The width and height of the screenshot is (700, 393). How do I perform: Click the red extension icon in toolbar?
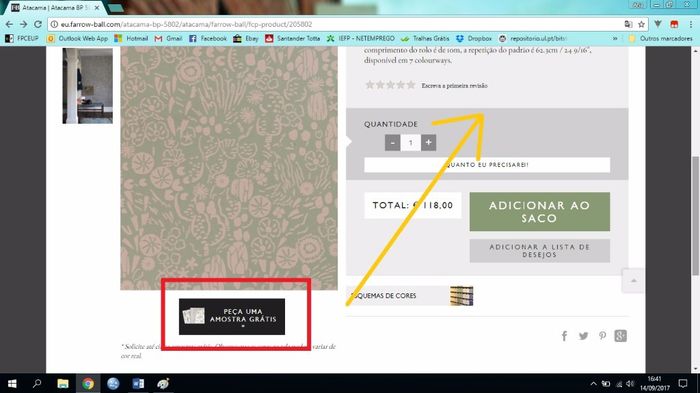[674, 24]
